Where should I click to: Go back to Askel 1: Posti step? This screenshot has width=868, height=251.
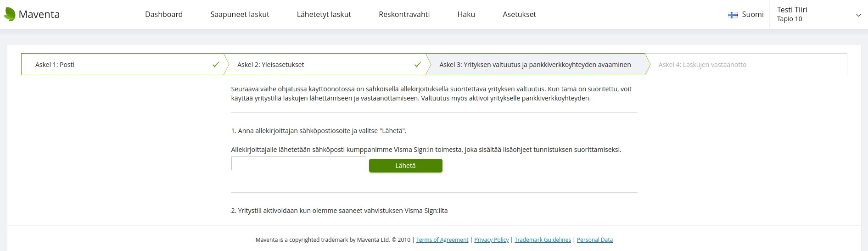[x=55, y=65]
